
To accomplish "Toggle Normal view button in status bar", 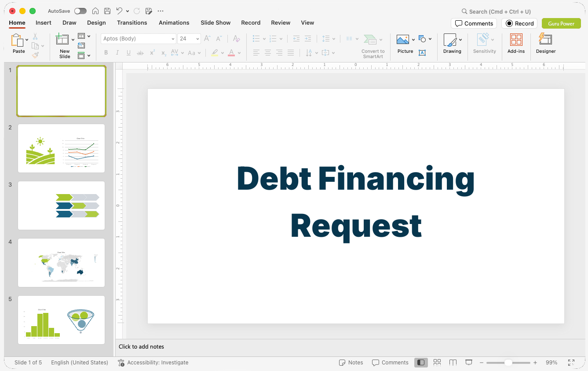I will 421,363.
